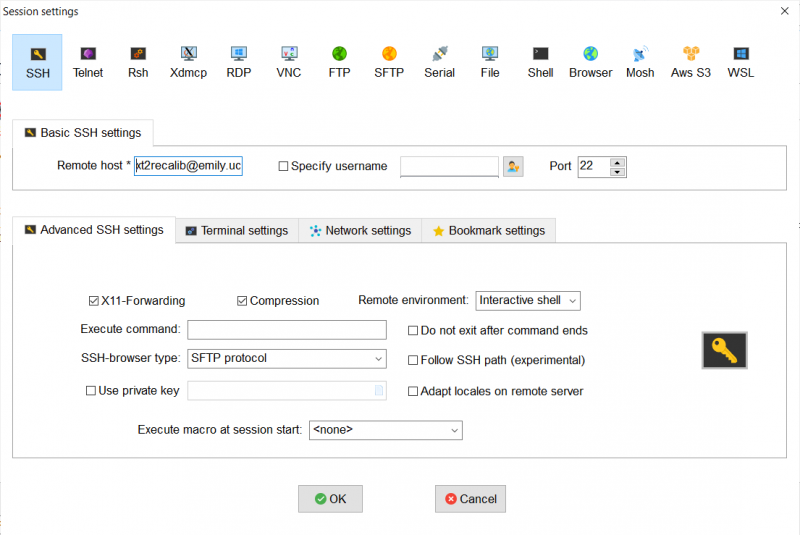The width and height of the screenshot is (800, 535).
Task: Choose the VNC session type
Action: 289,62
